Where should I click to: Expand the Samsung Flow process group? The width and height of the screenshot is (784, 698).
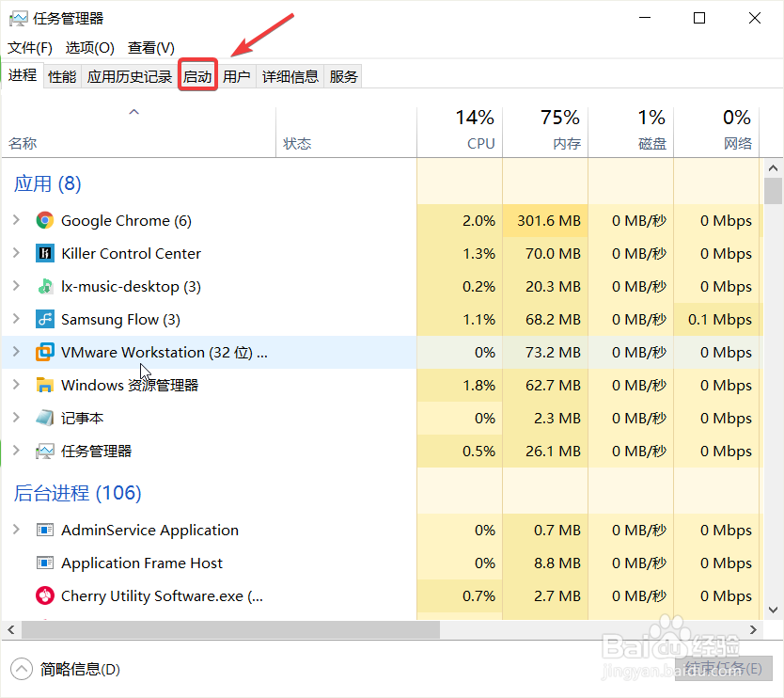17,319
